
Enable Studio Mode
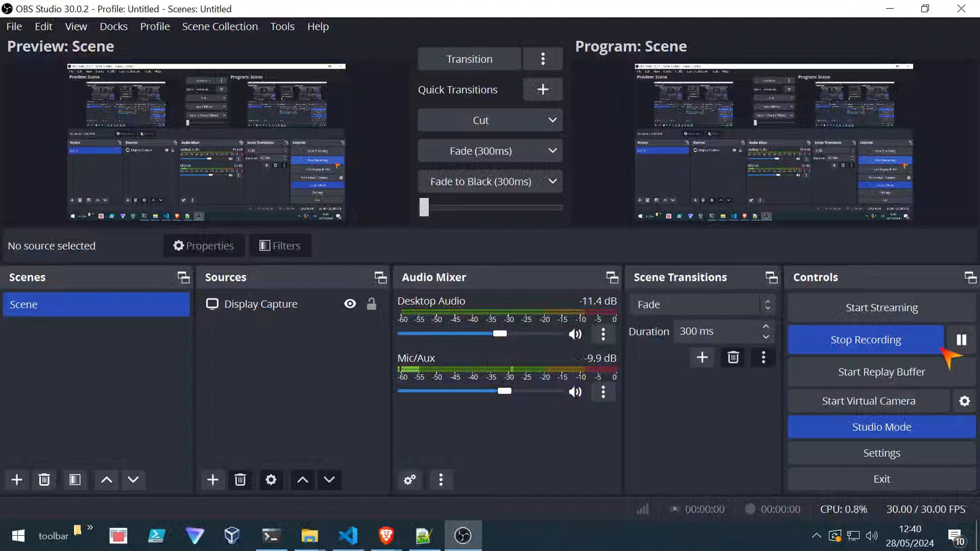point(881,427)
